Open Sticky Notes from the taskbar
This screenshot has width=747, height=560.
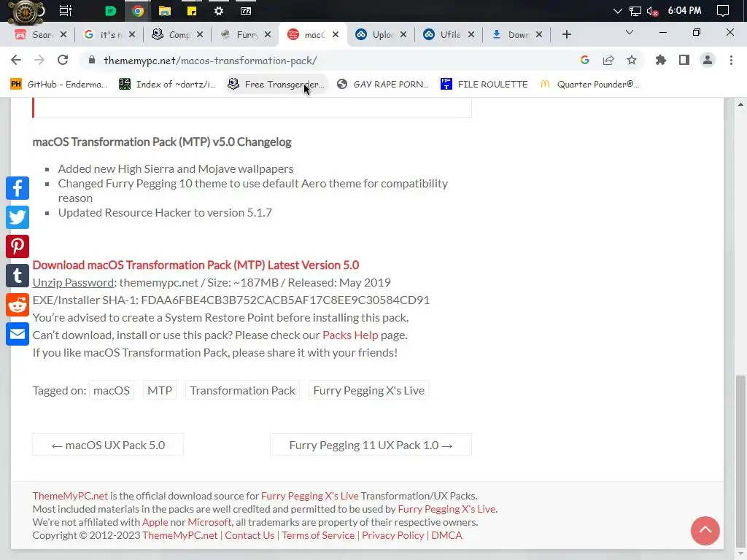192,10
